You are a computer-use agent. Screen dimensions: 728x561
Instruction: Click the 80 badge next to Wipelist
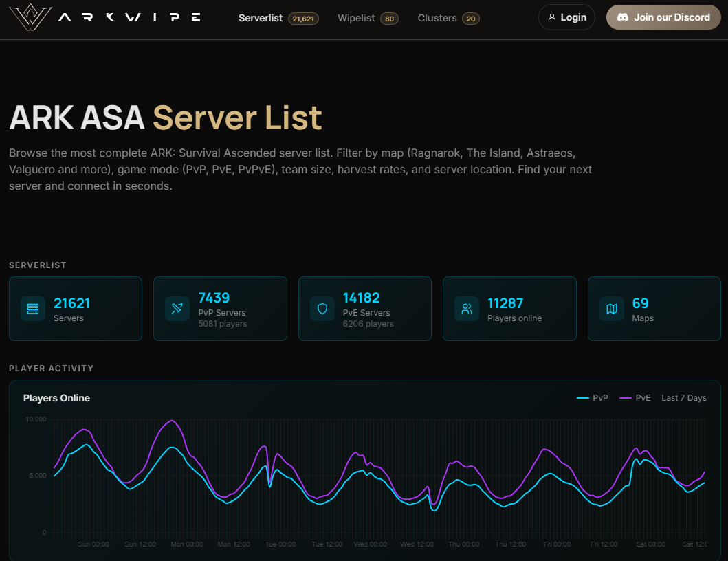coord(389,19)
